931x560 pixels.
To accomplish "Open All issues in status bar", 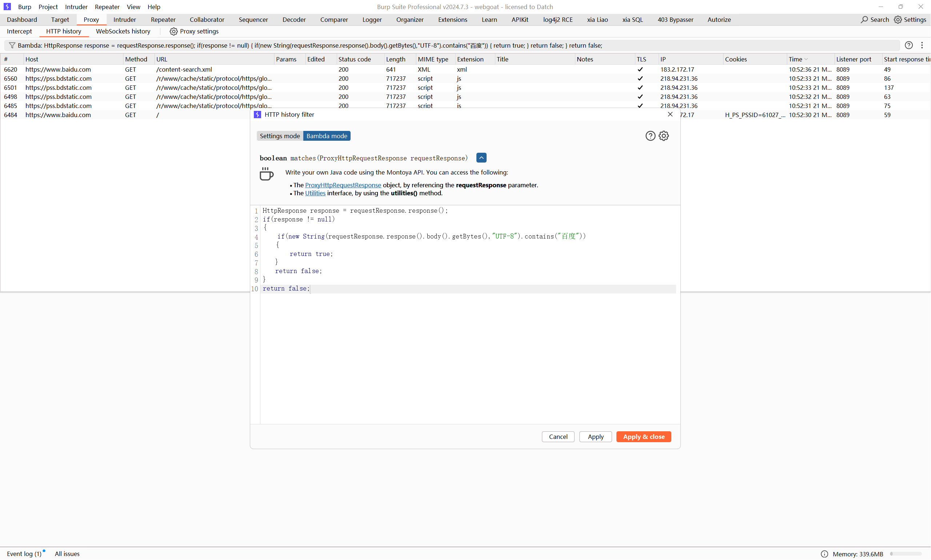I will click(x=67, y=554).
